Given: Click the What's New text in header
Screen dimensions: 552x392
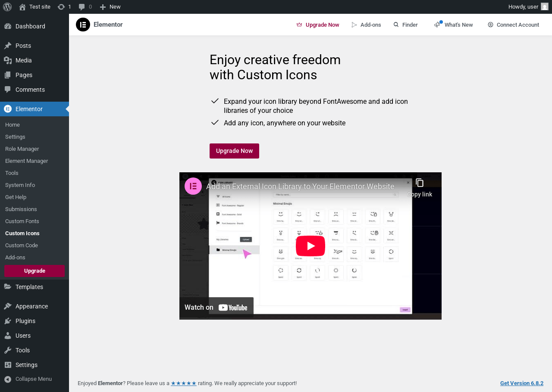Looking at the screenshot, I should [x=459, y=25].
